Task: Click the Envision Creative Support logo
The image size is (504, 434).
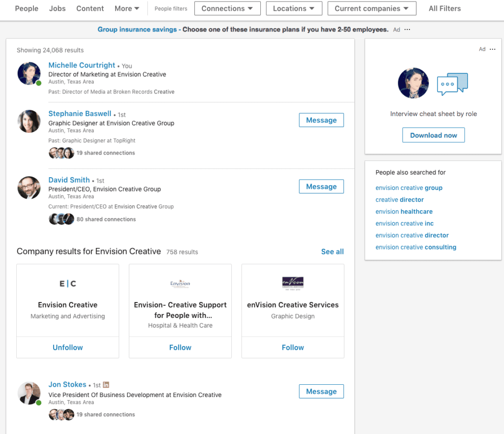Action: [x=180, y=283]
